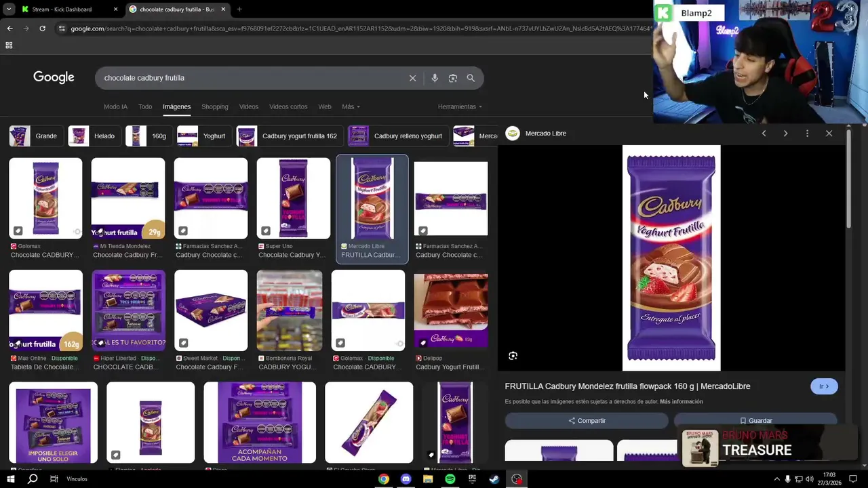This screenshot has width=868, height=488.
Task: Reload the Google search page
Action: pyautogui.click(x=42, y=28)
